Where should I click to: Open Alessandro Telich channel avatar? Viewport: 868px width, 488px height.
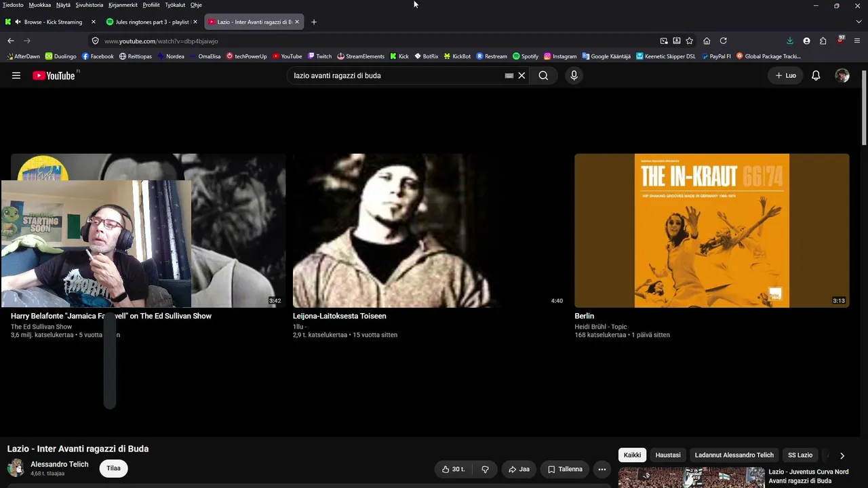coord(16,468)
